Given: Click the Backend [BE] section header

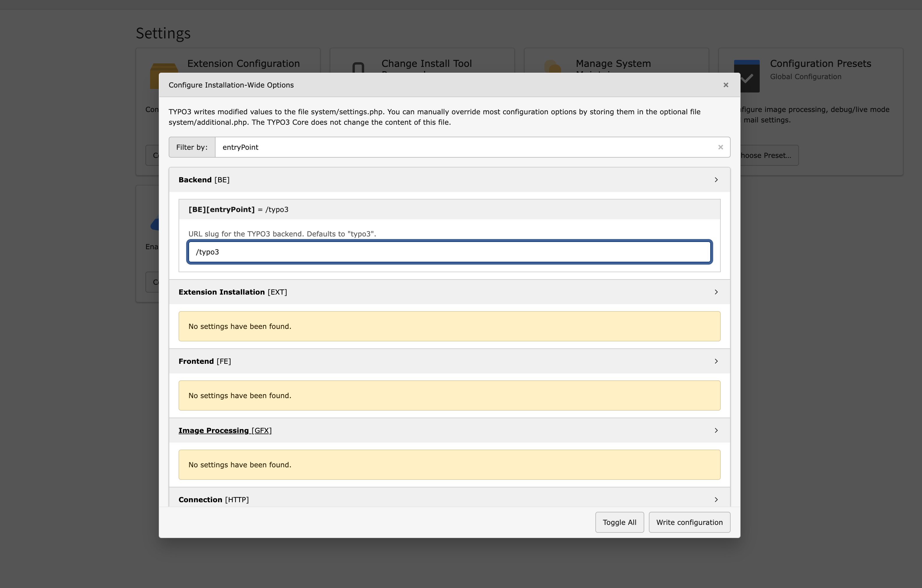Looking at the screenshot, I should (204, 179).
